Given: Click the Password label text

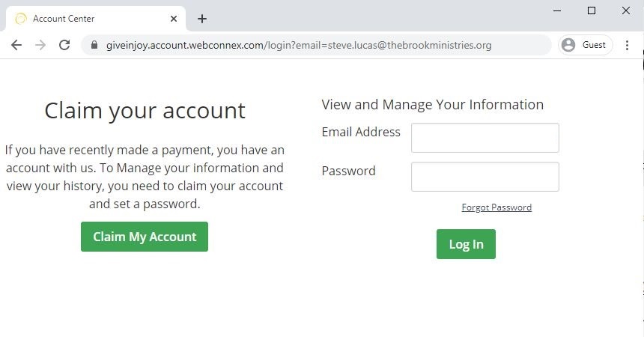Looking at the screenshot, I should (x=348, y=171).
